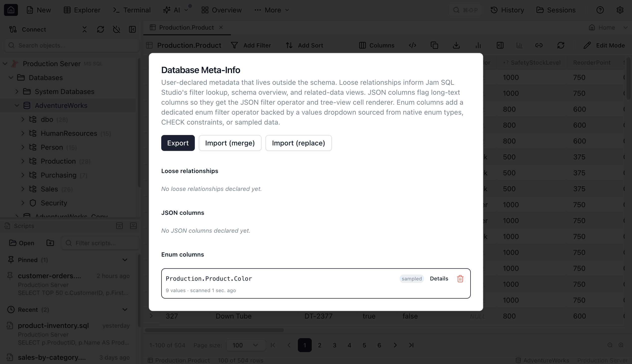The width and height of the screenshot is (632, 364).
Task: Collapse the Recent scripts section
Action: click(x=125, y=310)
